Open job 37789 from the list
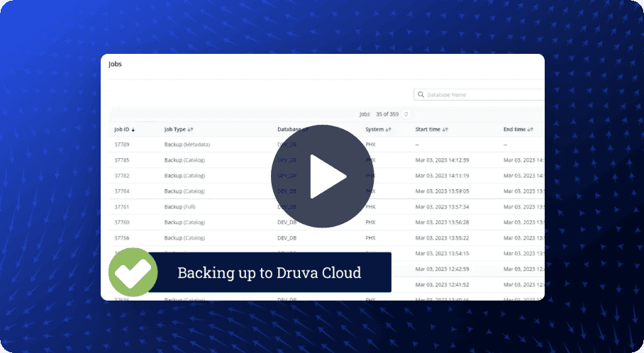 pyautogui.click(x=121, y=145)
